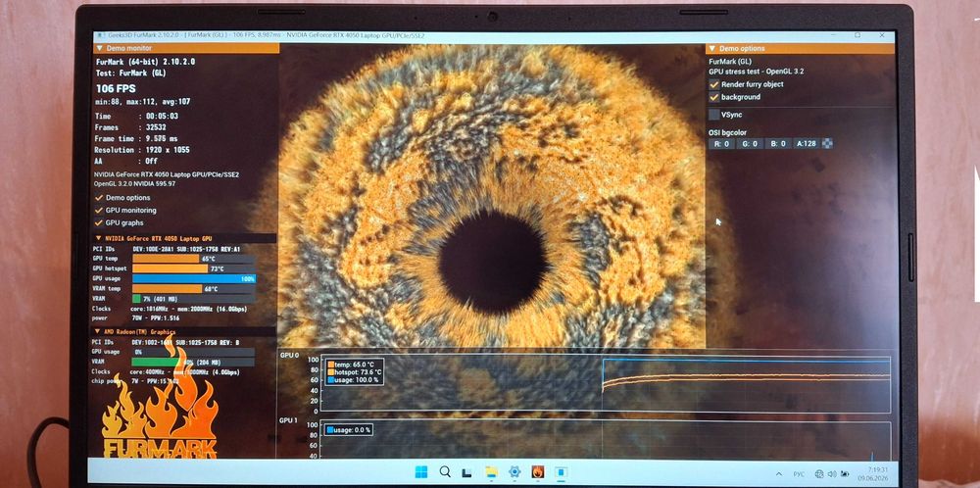Screen dimensions: 980x488
Task: Click the network globe tray icon
Action: (819, 473)
